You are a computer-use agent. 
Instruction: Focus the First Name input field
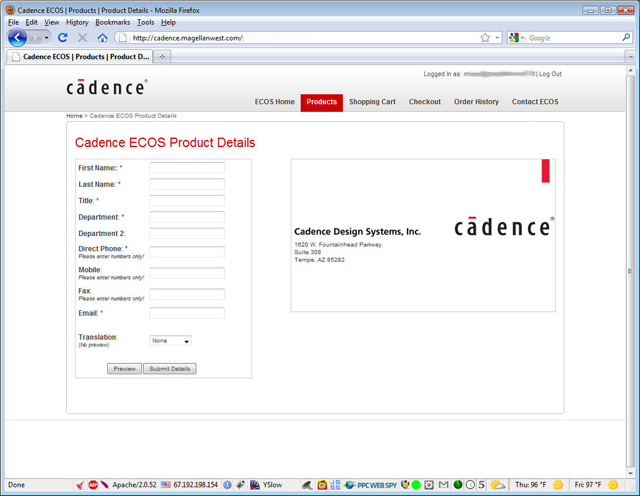click(x=187, y=168)
